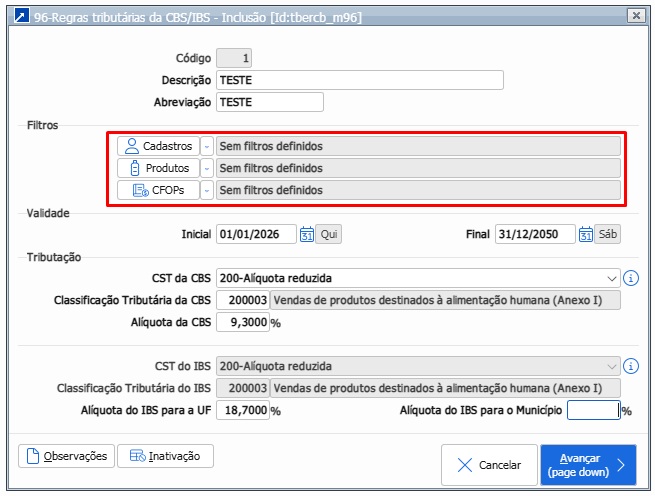
Task: Open the Cadastros filter button
Action: pyautogui.click(x=158, y=146)
